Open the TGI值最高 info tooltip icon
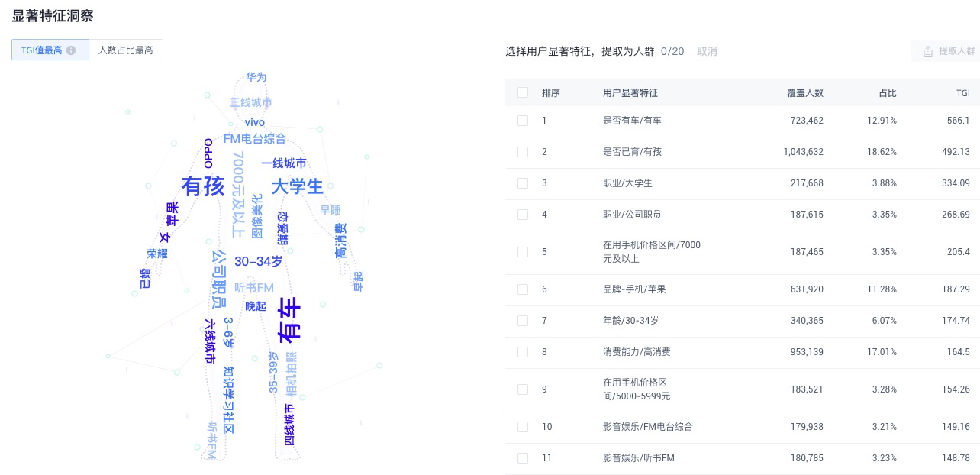The width and height of the screenshot is (980, 475). click(70, 50)
